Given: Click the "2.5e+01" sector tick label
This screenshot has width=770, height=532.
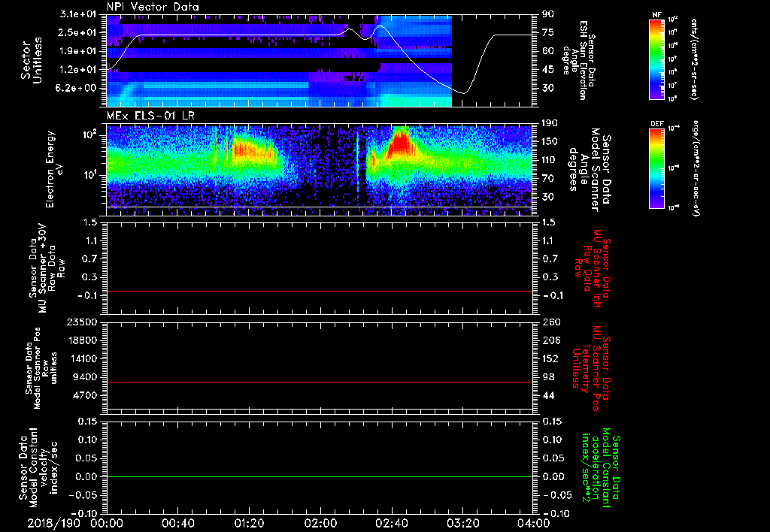Looking at the screenshot, I should click(x=78, y=32).
